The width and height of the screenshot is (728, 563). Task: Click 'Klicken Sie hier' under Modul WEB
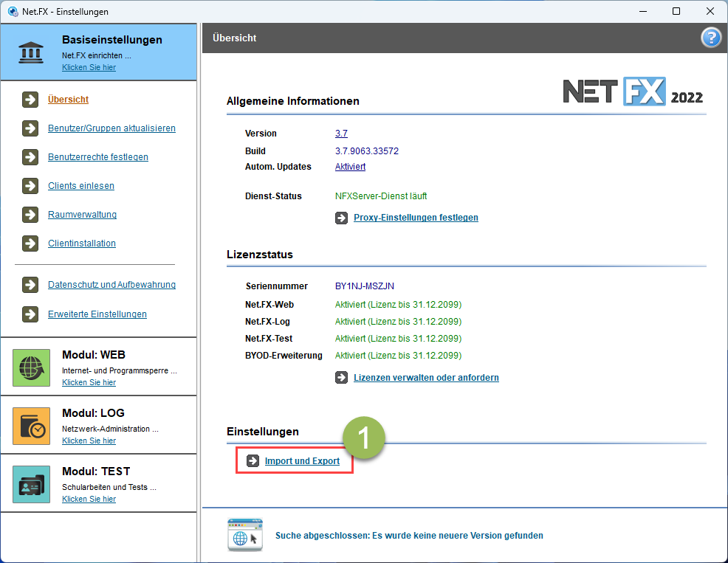coord(89,382)
